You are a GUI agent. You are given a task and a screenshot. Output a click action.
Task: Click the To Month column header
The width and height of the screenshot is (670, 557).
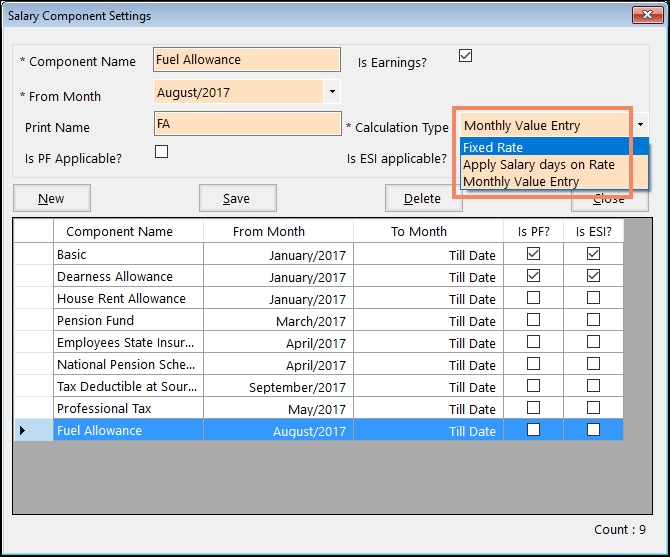[428, 231]
